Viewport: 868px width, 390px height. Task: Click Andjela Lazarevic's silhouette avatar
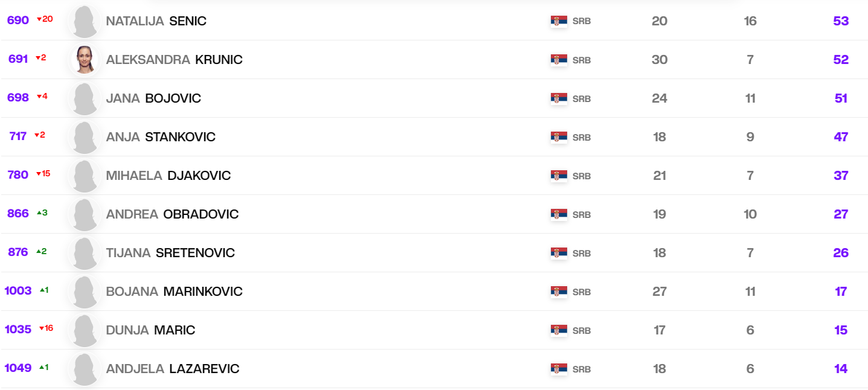[85, 369]
